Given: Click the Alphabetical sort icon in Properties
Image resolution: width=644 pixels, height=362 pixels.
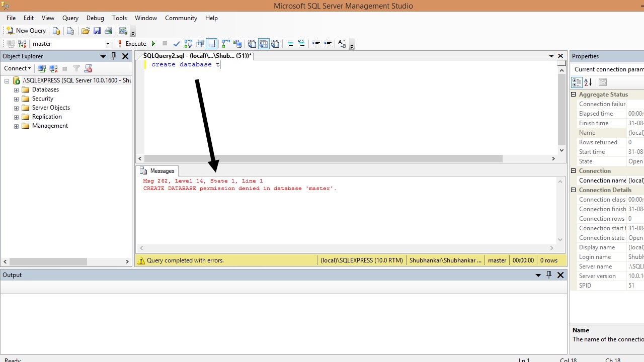Looking at the screenshot, I should (588, 82).
